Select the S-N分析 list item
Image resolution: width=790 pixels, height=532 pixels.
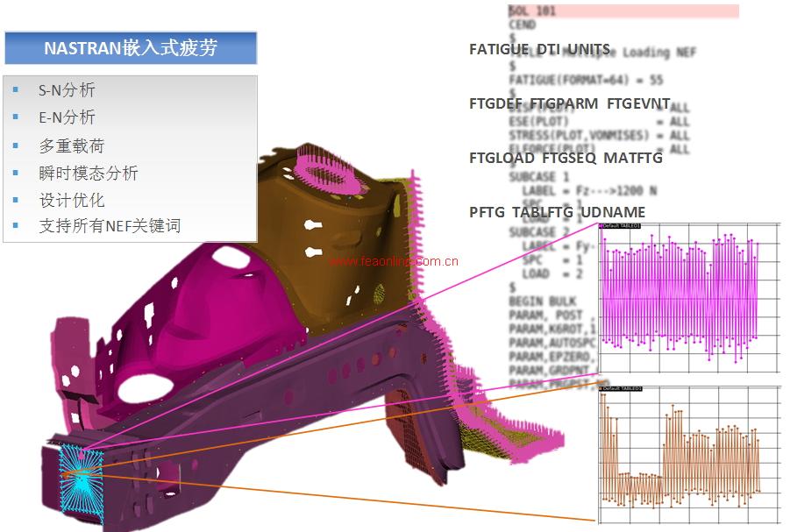(67, 90)
